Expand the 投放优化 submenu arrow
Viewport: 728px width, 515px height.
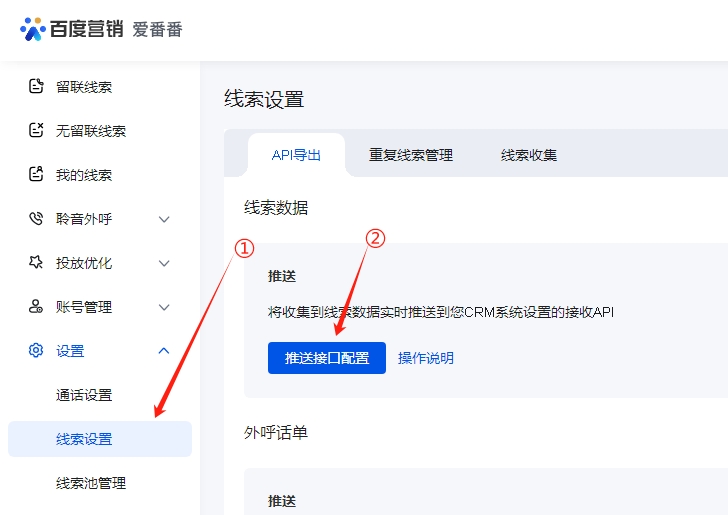coord(164,263)
